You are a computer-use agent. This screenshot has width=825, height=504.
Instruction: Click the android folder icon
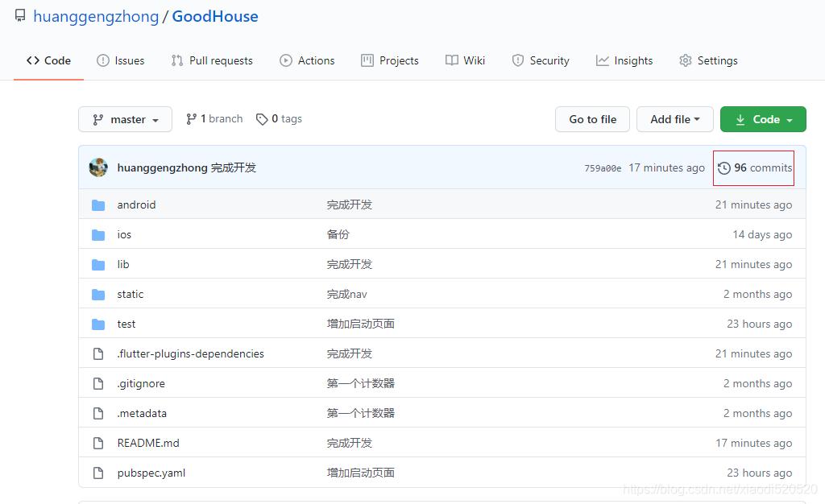98,205
